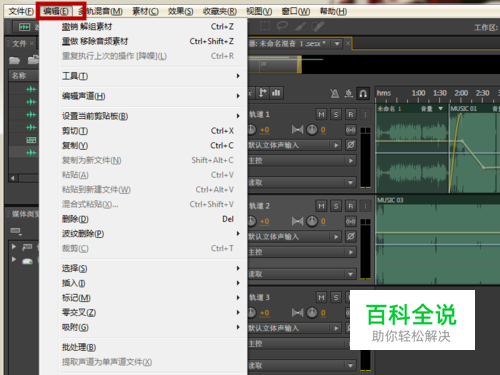This screenshot has height=375, width=500.
Task: Show the Sends routing icon view
Action: 263,93
